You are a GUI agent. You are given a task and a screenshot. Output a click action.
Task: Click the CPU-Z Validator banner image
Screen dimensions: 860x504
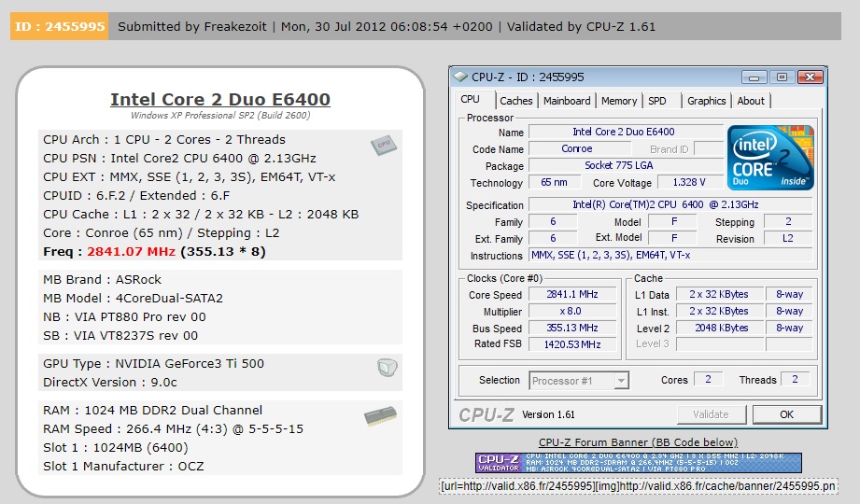tap(639, 462)
